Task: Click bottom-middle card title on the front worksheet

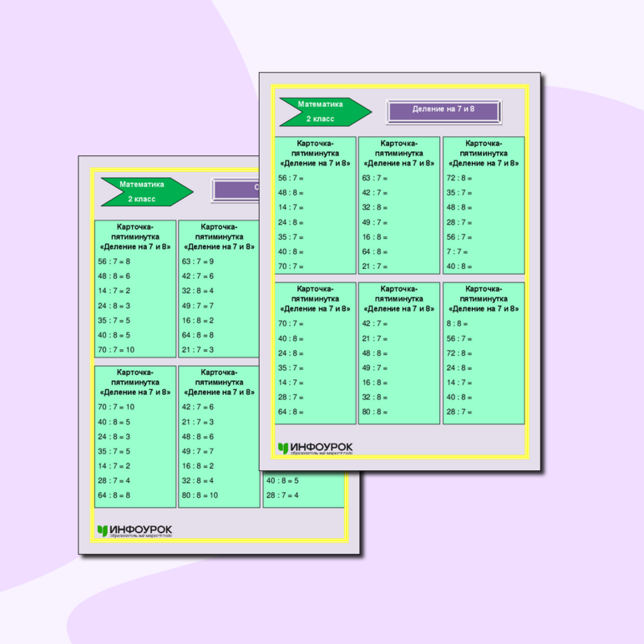Action: [x=398, y=298]
